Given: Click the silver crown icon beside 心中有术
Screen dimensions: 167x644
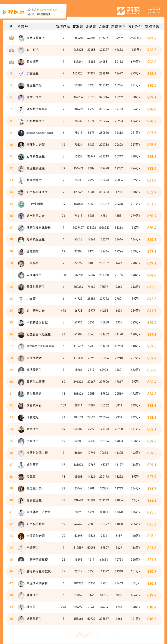Looking at the screenshot, I should (x=11, y=50).
